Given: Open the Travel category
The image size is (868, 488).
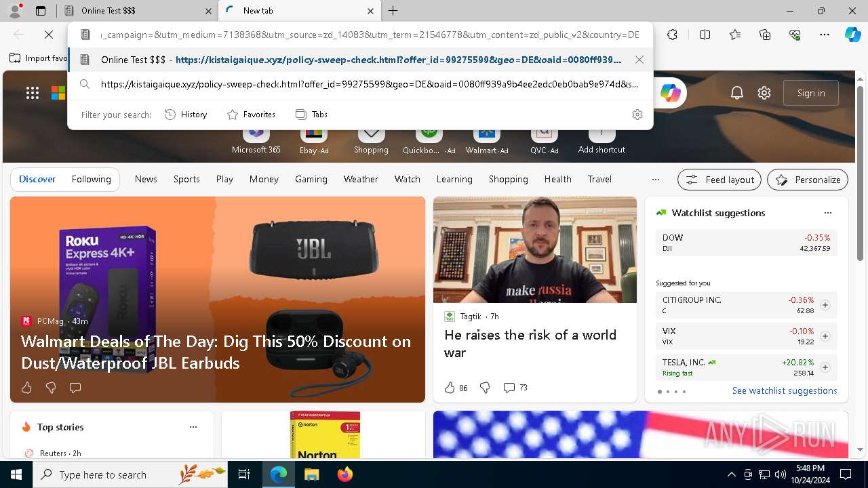Looking at the screenshot, I should 599,180.
